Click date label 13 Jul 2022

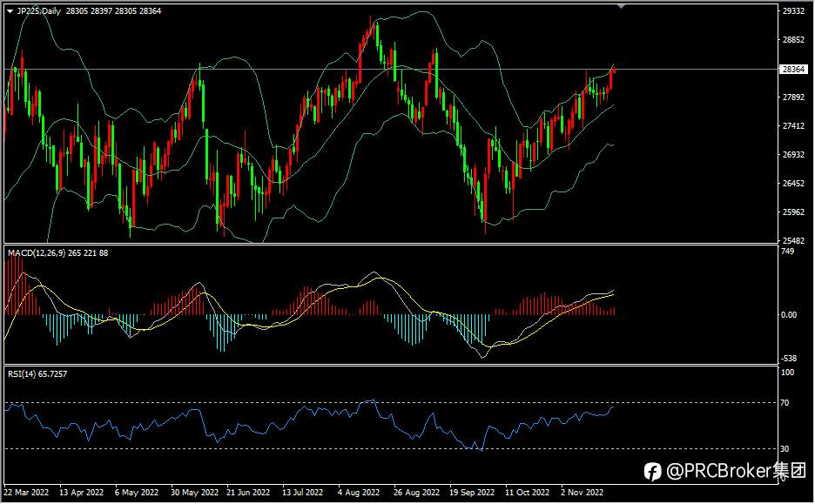302,492
